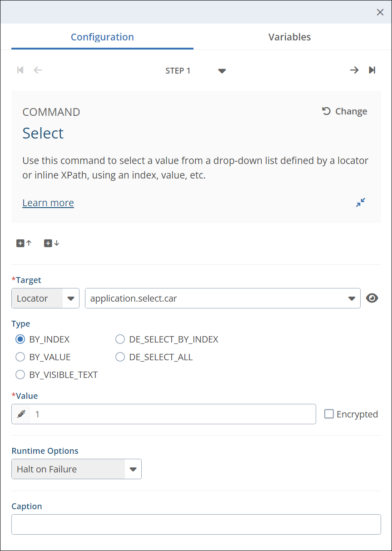This screenshot has height=551, width=392.
Task: Go to the next step
Action: tap(354, 70)
